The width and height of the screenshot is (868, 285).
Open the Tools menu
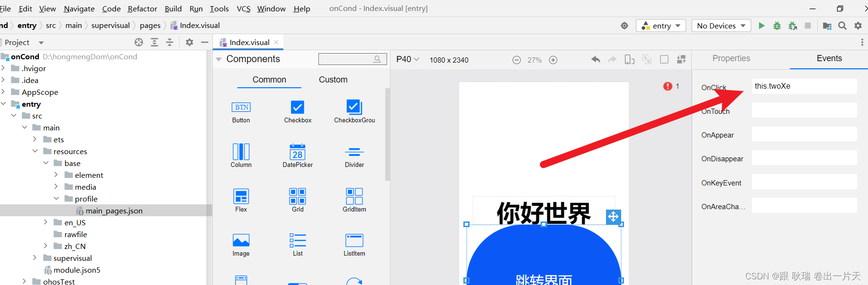tap(219, 9)
